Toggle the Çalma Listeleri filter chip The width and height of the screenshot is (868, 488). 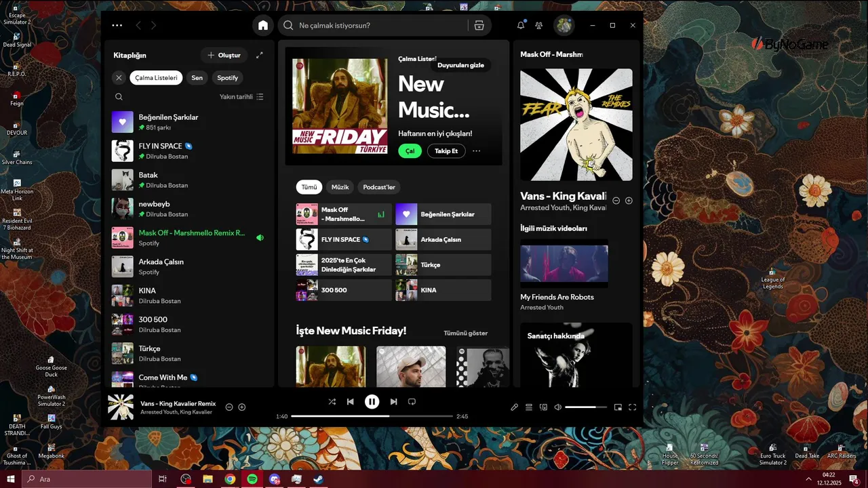[x=156, y=78]
